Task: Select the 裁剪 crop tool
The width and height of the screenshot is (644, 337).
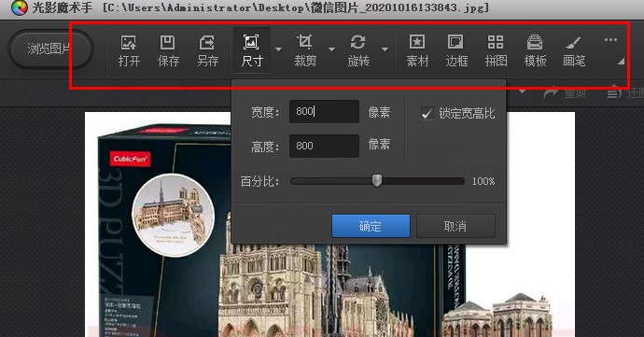Action: click(x=305, y=51)
